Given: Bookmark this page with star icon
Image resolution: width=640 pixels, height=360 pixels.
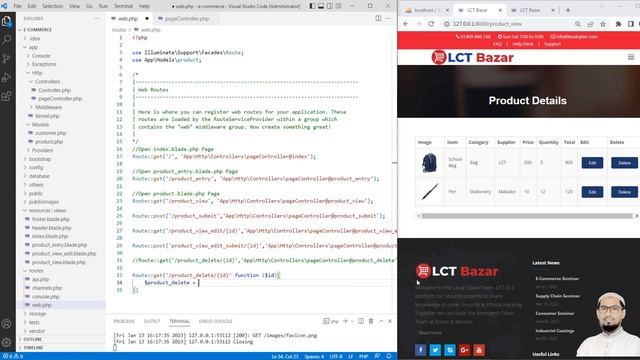Looking at the screenshot, I should (x=603, y=24).
